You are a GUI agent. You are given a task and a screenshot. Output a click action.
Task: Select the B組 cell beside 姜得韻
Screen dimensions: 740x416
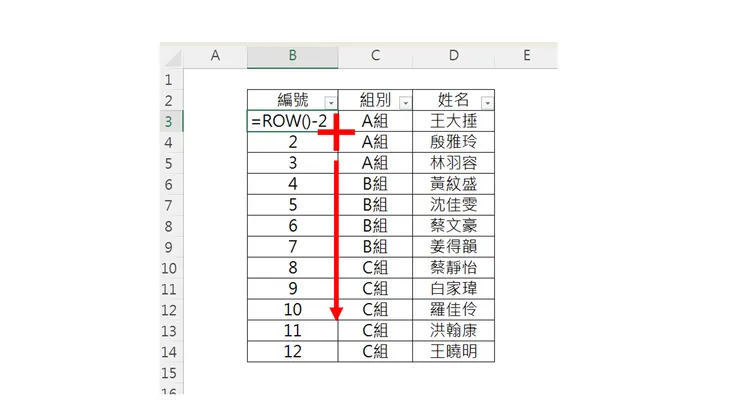[x=375, y=246]
